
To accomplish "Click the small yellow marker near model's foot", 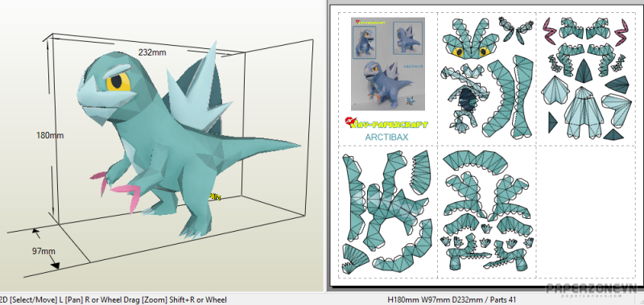I will (215, 197).
